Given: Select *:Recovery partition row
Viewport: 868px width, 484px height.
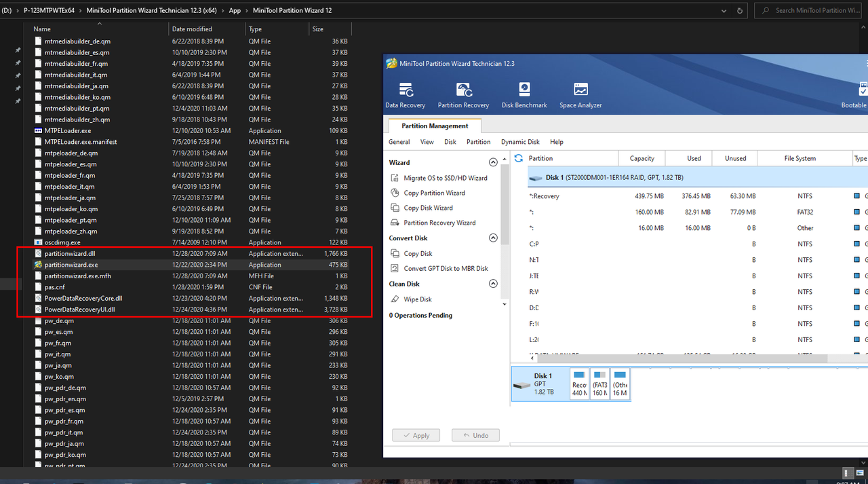Looking at the screenshot, I should [x=697, y=196].
